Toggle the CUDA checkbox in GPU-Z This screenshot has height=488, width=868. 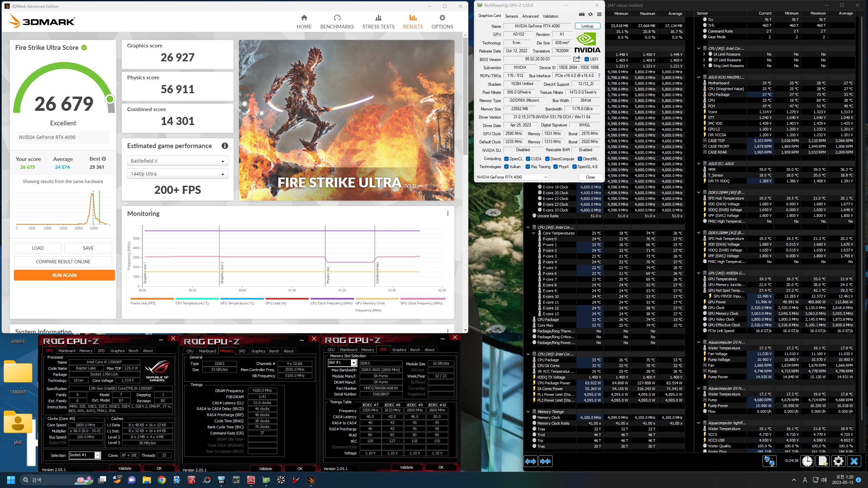528,159
